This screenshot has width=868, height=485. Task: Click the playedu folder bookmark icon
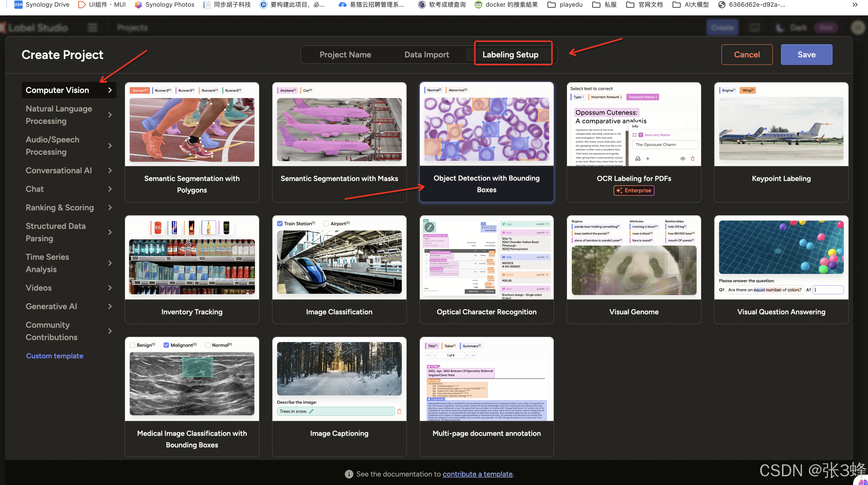click(x=551, y=4)
